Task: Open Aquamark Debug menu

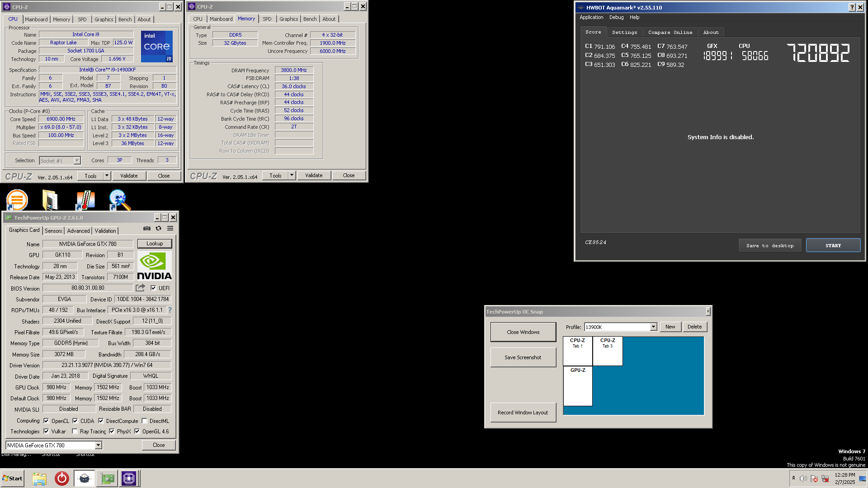Action: (616, 17)
